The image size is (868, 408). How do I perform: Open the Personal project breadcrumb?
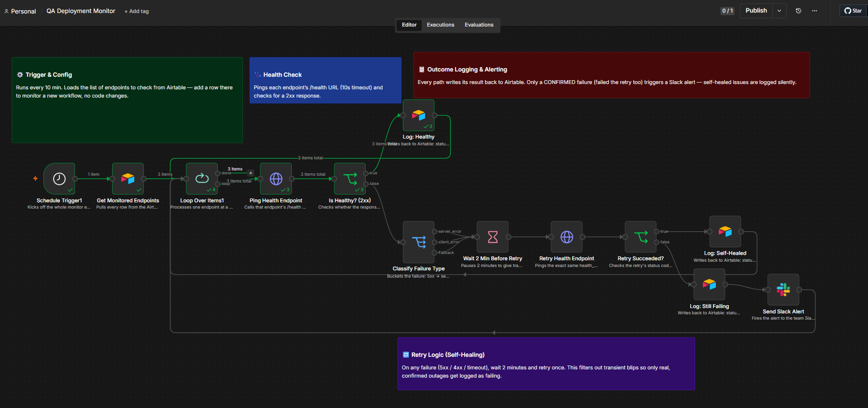pos(23,11)
